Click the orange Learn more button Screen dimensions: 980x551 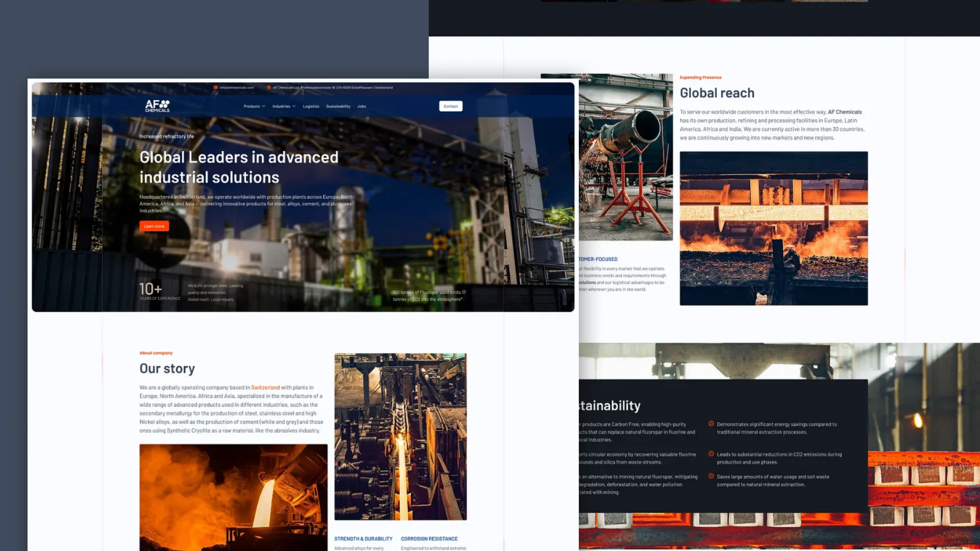[154, 226]
